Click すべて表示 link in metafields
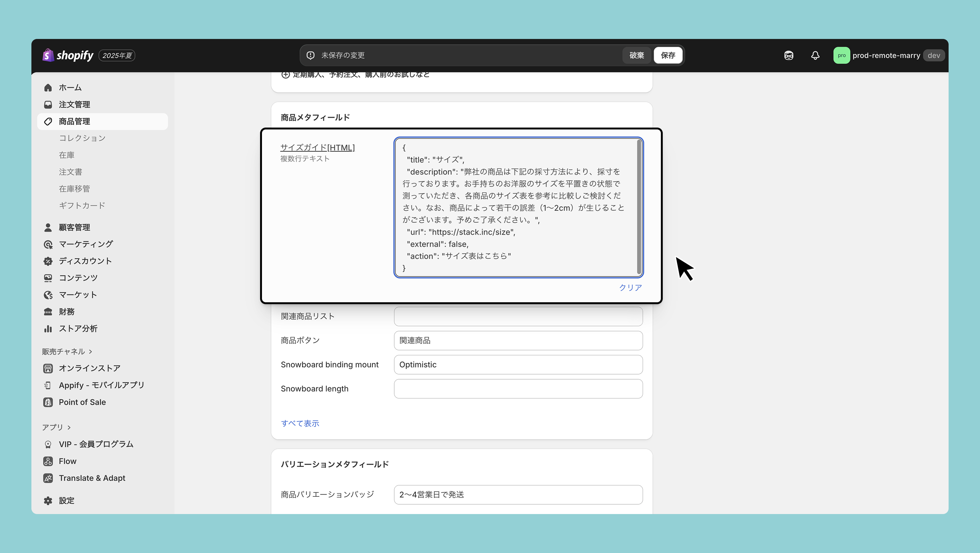 (x=300, y=423)
